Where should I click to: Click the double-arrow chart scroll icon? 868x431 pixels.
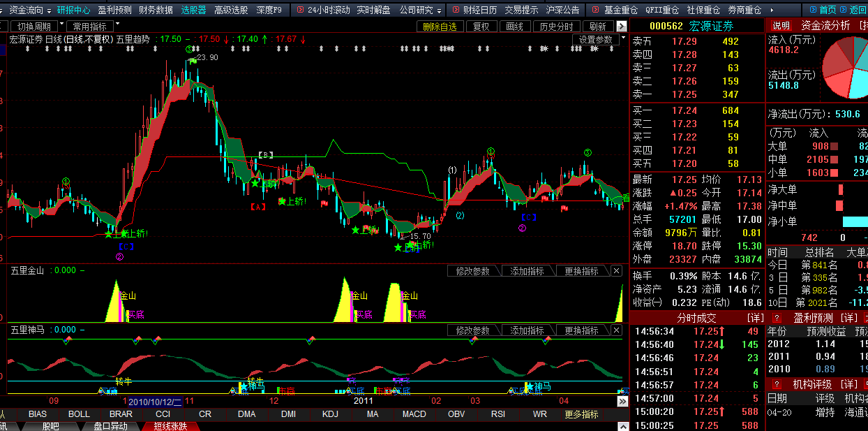coord(622,402)
